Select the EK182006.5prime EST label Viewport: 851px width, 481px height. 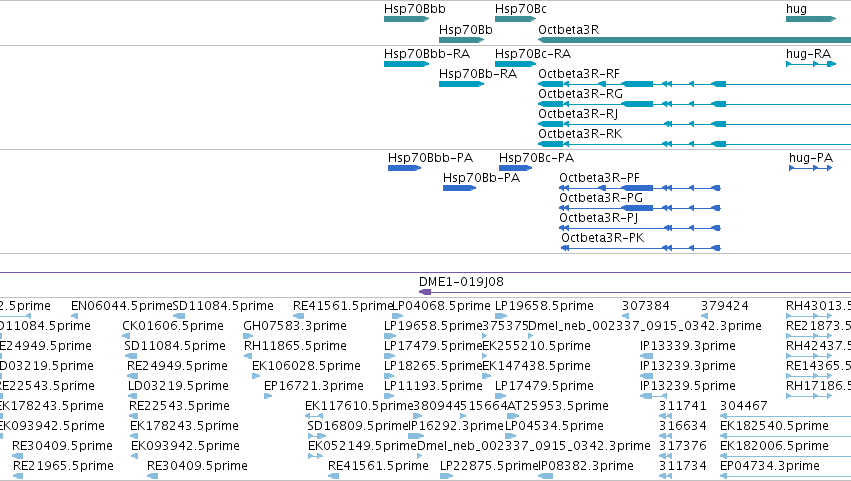774,446
